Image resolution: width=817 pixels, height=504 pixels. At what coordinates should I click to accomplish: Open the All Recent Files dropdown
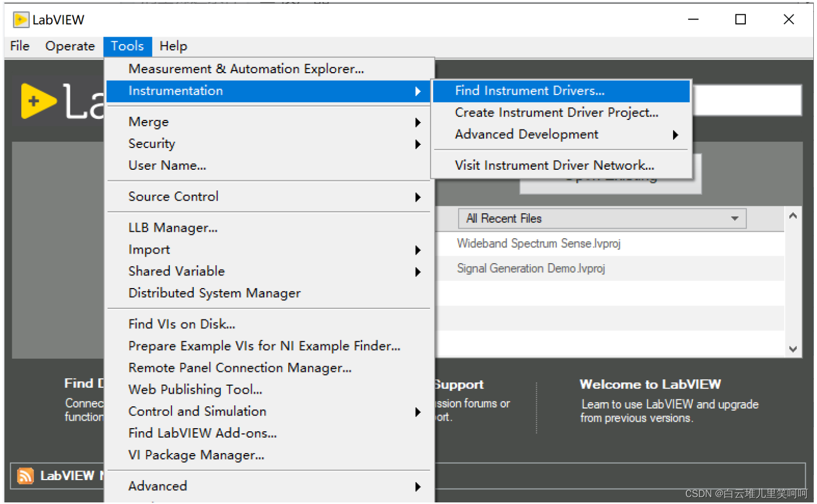click(x=602, y=219)
